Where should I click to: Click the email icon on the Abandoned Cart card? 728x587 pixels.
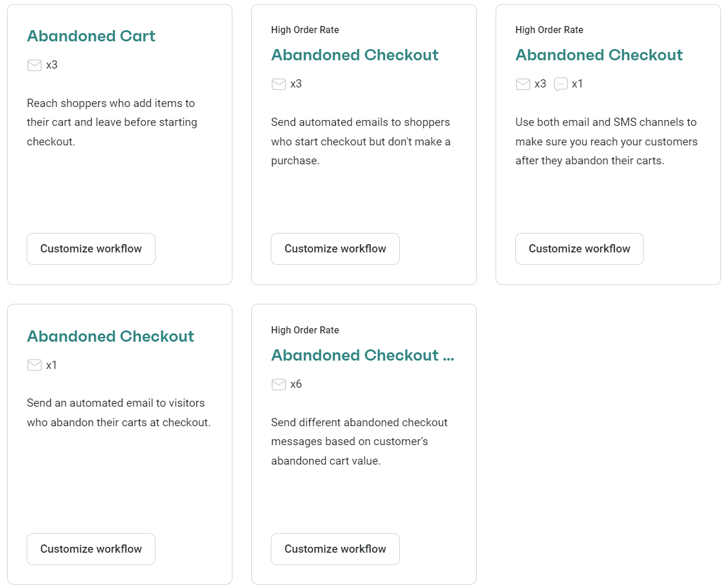(34, 65)
